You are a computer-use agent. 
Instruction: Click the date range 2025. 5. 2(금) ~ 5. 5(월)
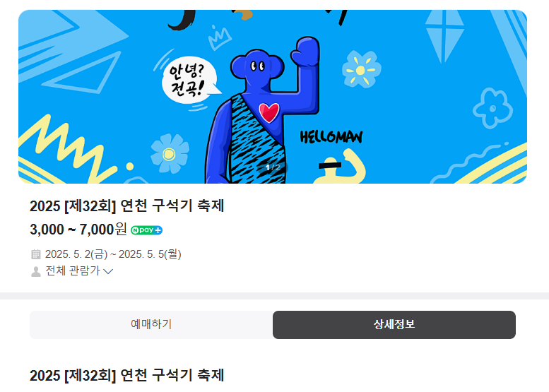113,254
